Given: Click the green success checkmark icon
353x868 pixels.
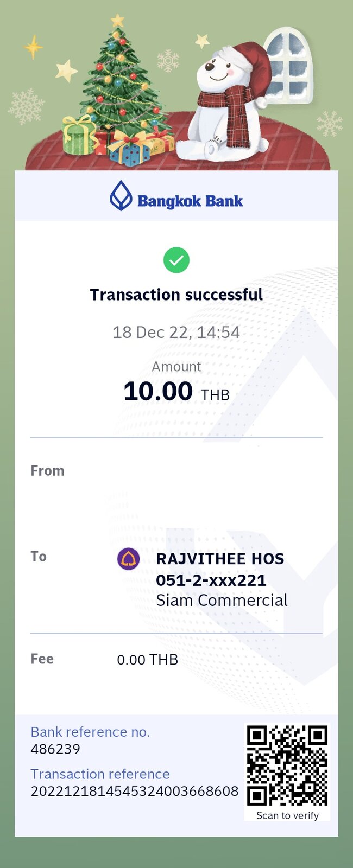Looking at the screenshot, I should pos(177,260).
